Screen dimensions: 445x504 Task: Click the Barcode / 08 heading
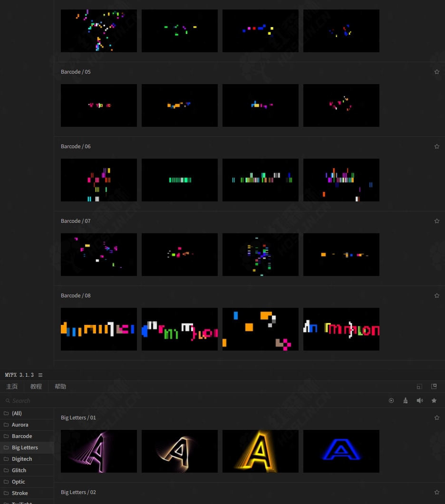[76, 295]
